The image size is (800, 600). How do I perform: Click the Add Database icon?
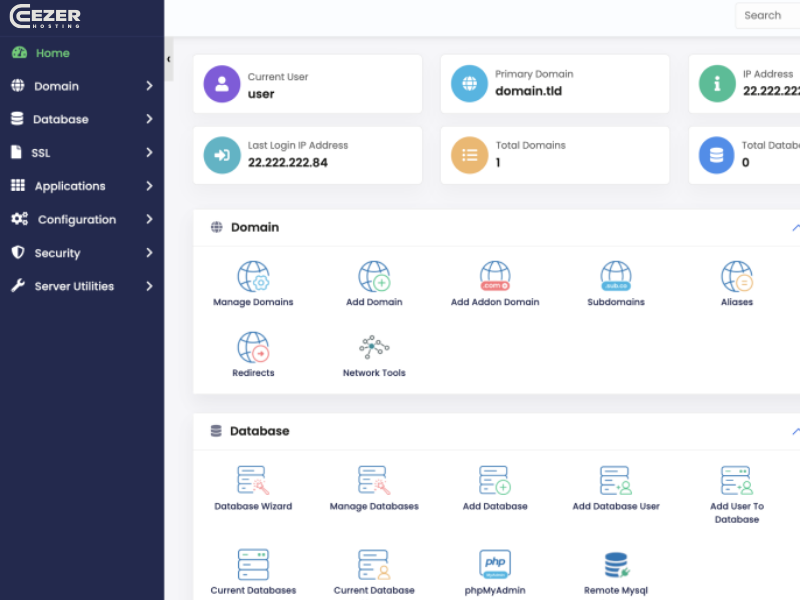click(x=495, y=487)
